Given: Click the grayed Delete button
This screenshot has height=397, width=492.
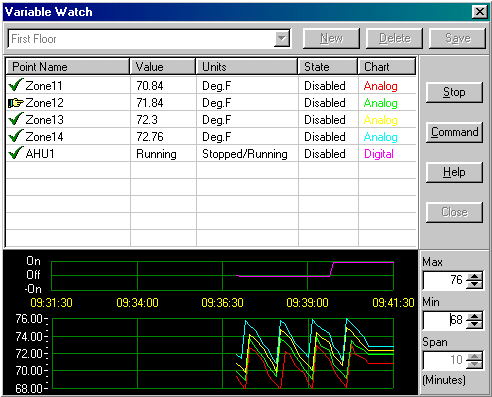Looking at the screenshot, I should click(x=394, y=39).
